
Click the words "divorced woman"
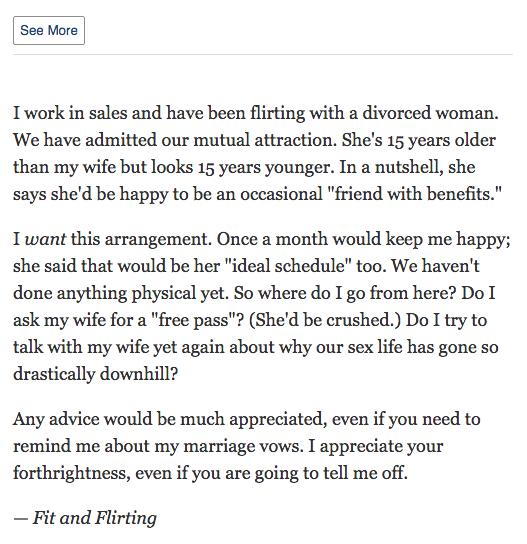coord(430,113)
